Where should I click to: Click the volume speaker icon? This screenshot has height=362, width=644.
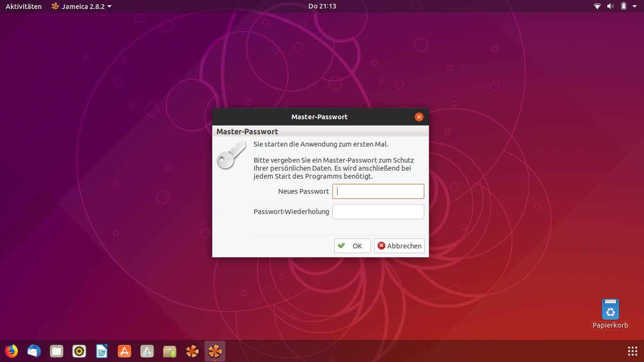(610, 7)
